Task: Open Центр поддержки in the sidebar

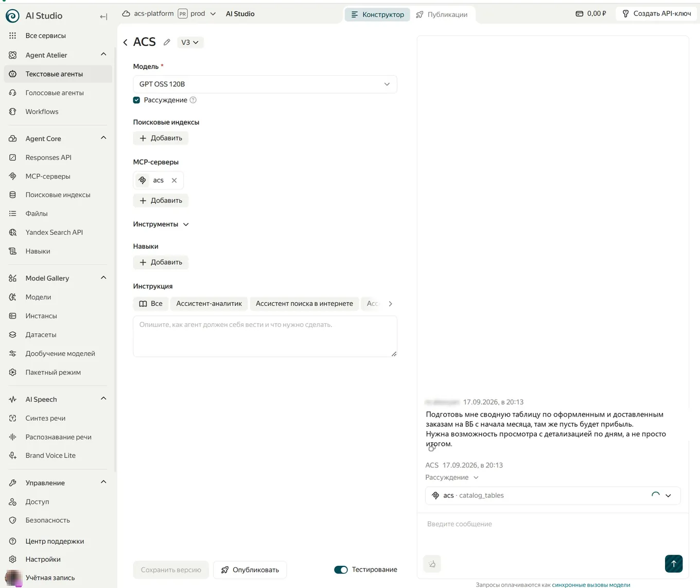Action: pyautogui.click(x=55, y=541)
